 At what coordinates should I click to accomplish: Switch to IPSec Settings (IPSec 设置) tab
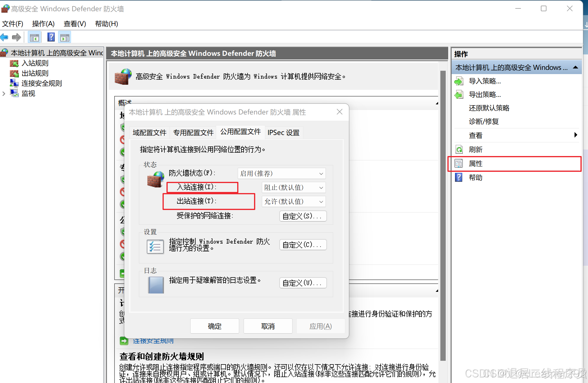pos(283,133)
